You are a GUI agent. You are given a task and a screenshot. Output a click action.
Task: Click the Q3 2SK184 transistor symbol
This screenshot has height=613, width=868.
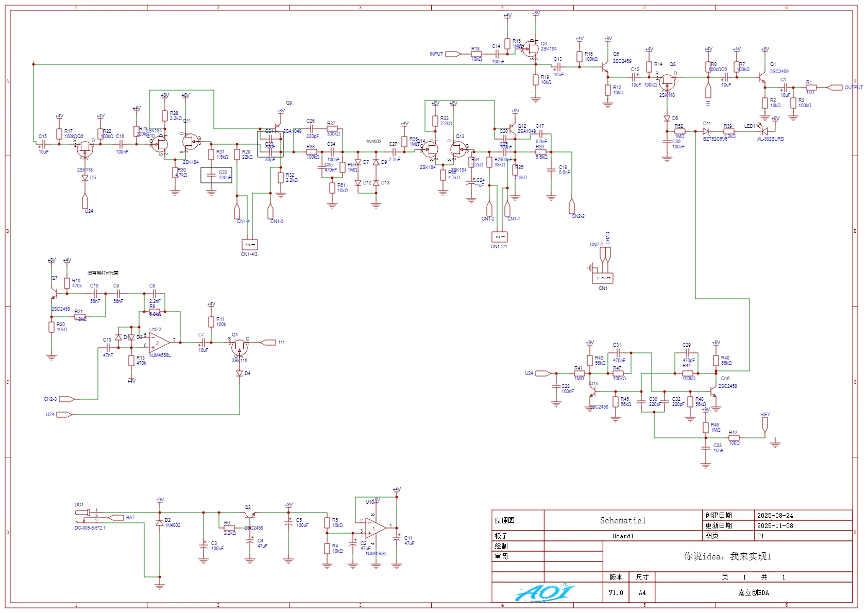pyautogui.click(x=532, y=49)
